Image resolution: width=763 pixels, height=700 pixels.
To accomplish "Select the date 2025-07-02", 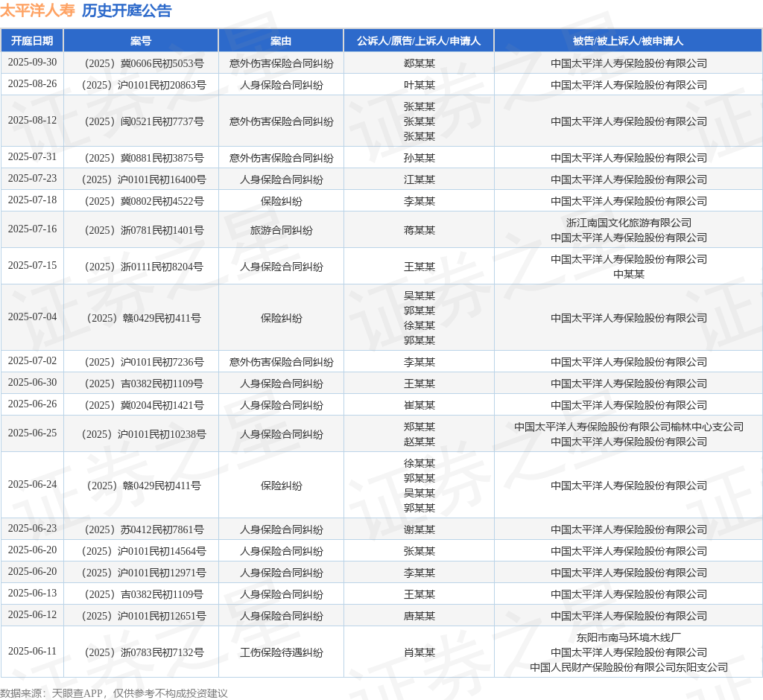I will coord(32,361).
